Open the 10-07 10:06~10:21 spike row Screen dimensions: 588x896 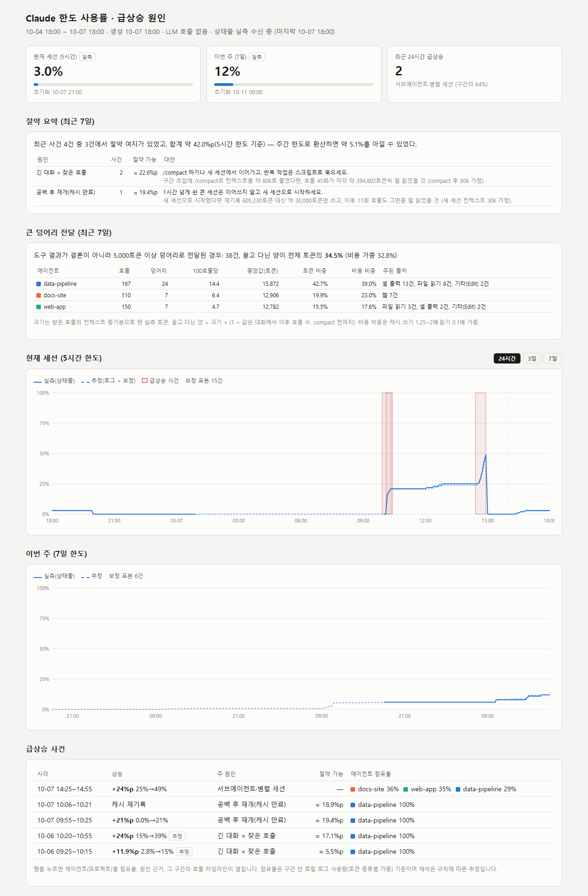coord(294,805)
